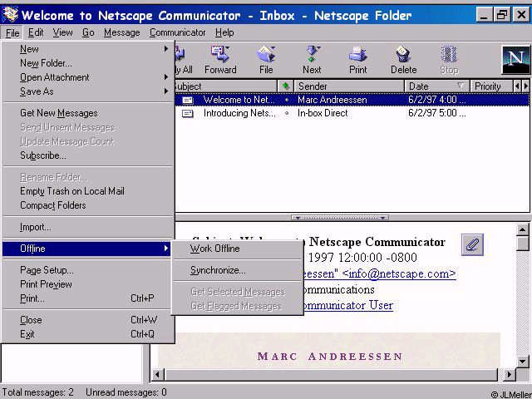Click message pane scroll up arrow
This screenshot has height=399, width=532.
click(523, 229)
